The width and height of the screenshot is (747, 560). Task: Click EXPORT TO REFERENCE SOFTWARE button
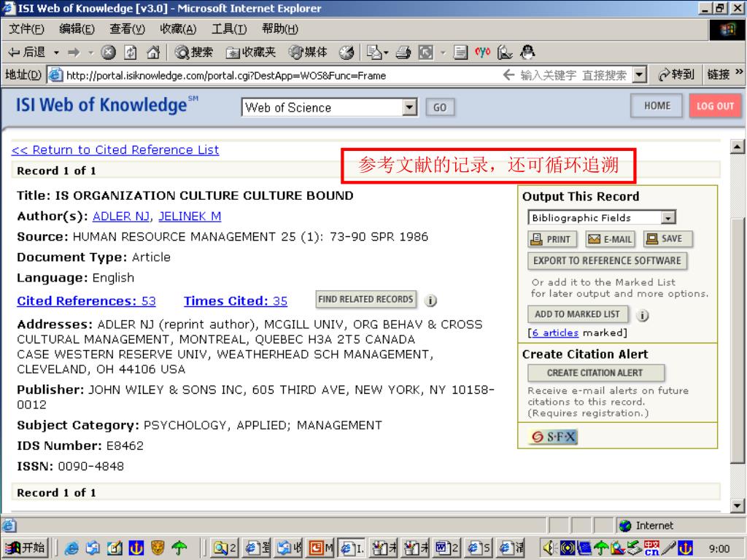pos(607,260)
